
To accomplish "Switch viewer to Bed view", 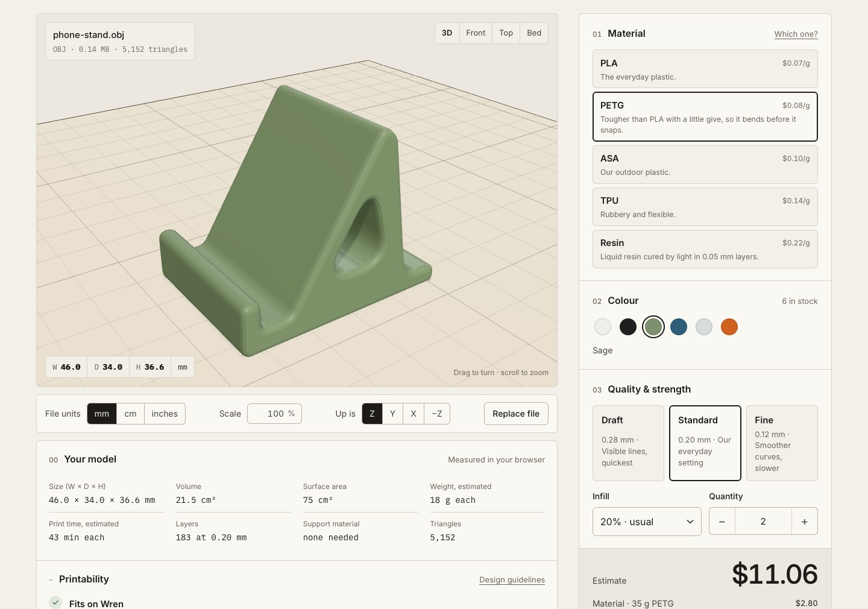I will [534, 33].
